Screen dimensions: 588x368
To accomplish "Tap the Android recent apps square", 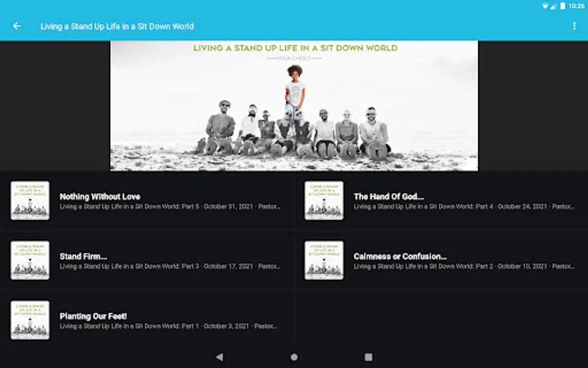I will [x=368, y=357].
